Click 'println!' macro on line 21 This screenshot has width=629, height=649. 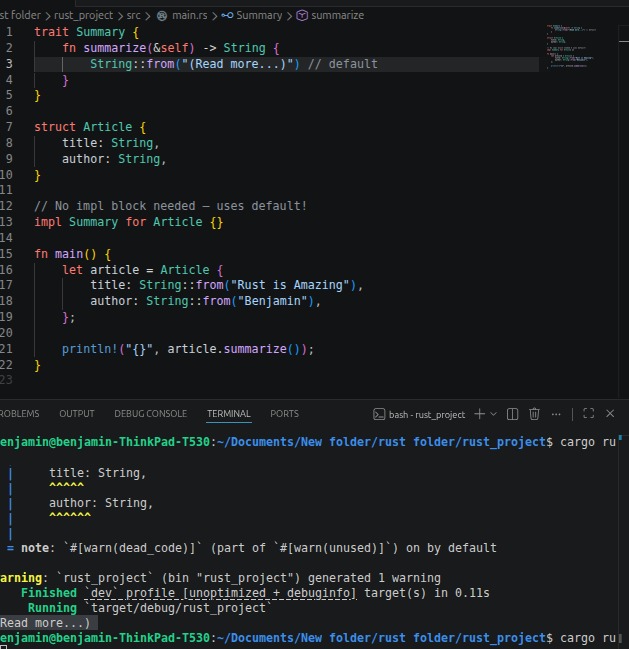pyautogui.click(x=90, y=349)
